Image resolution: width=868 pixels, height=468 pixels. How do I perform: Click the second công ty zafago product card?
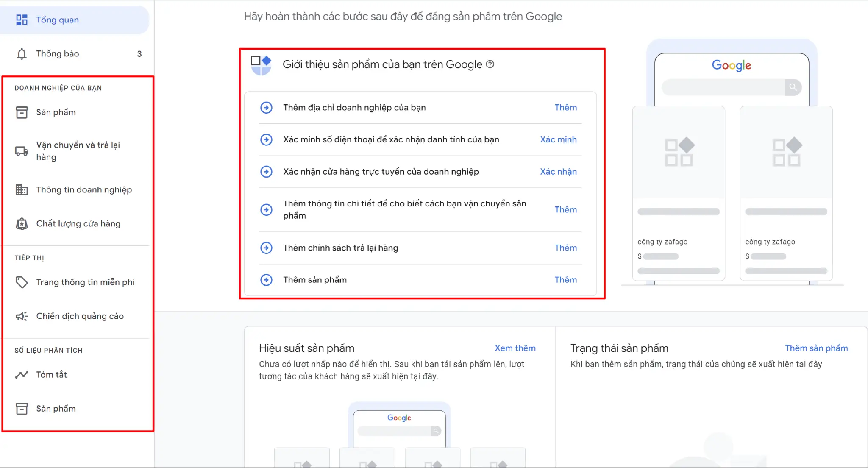pos(786,193)
